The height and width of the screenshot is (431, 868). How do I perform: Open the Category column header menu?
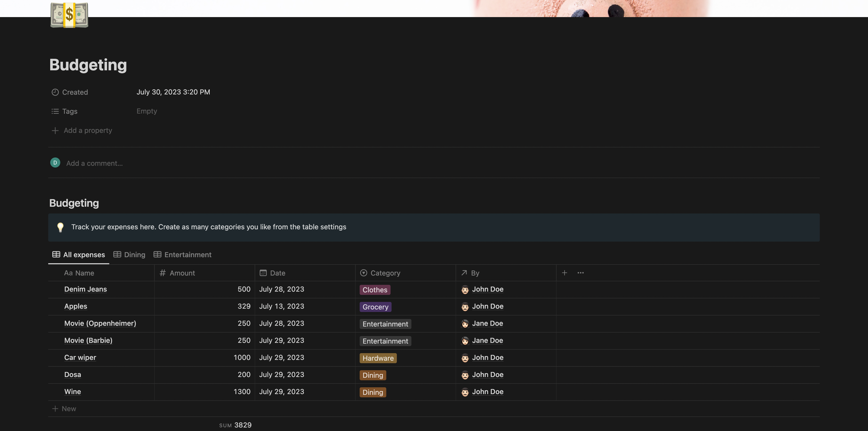coord(385,273)
